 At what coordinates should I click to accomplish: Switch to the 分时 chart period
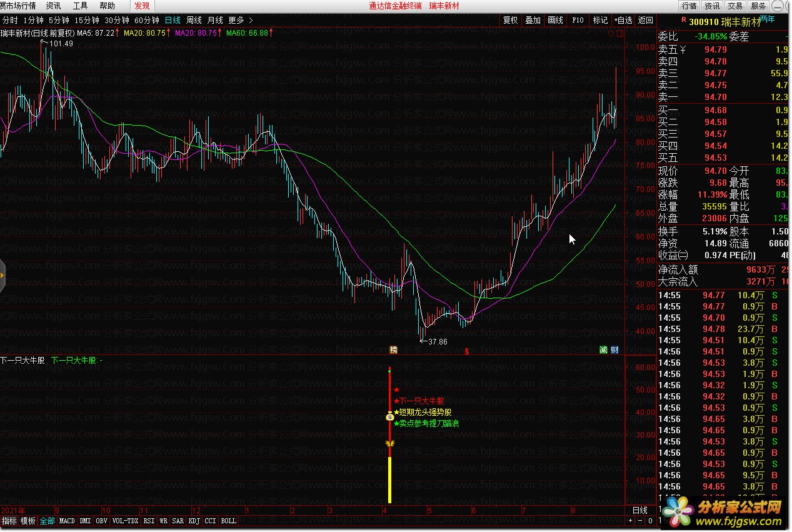pyautogui.click(x=10, y=20)
